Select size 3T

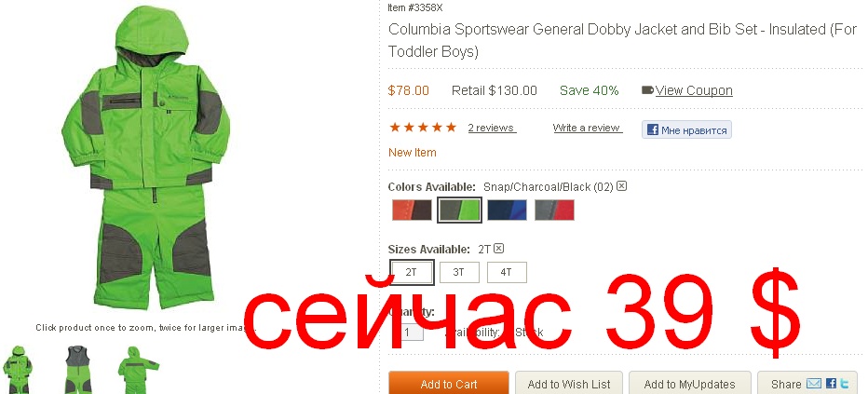[x=459, y=272]
